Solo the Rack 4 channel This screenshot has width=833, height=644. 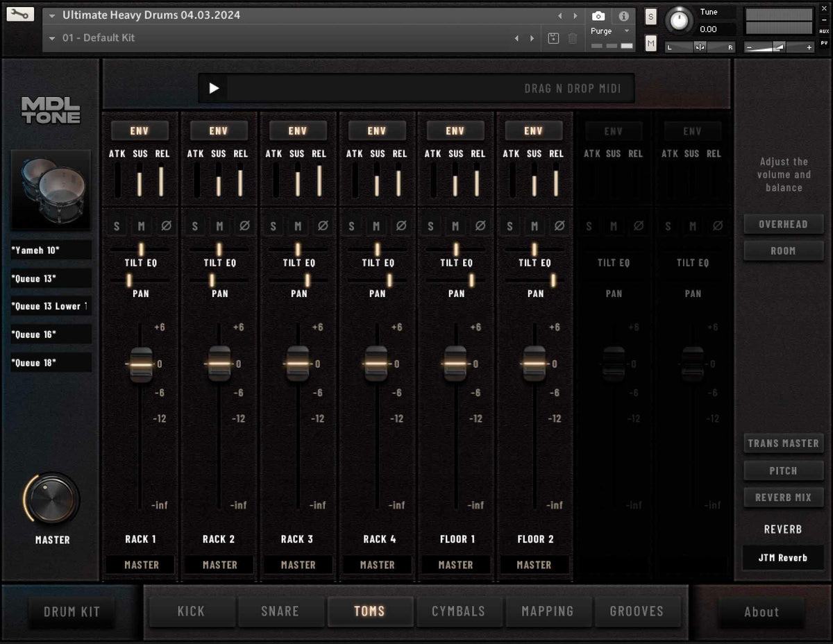click(352, 226)
